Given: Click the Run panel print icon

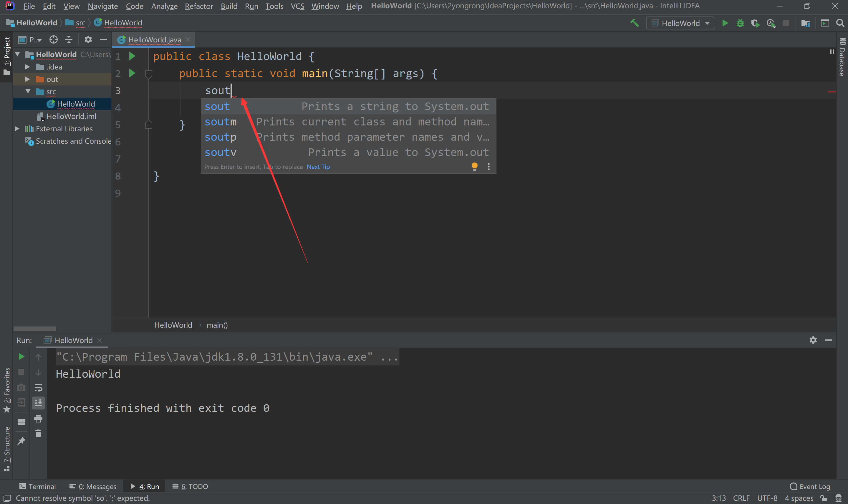Looking at the screenshot, I should coord(38,418).
